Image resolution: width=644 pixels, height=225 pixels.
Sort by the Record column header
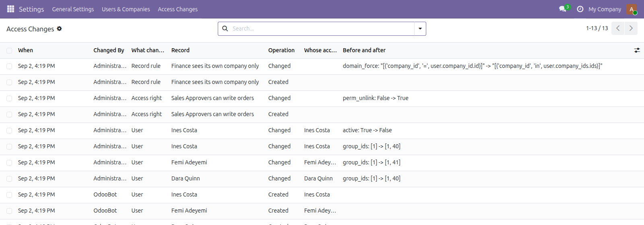pos(180,50)
